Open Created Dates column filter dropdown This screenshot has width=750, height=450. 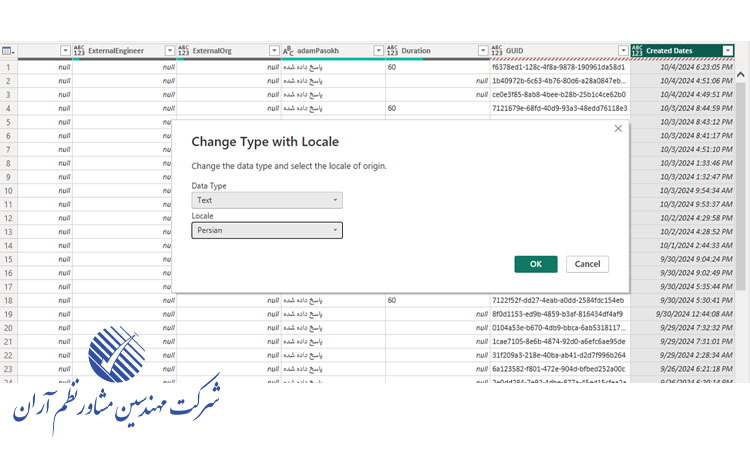(x=728, y=51)
